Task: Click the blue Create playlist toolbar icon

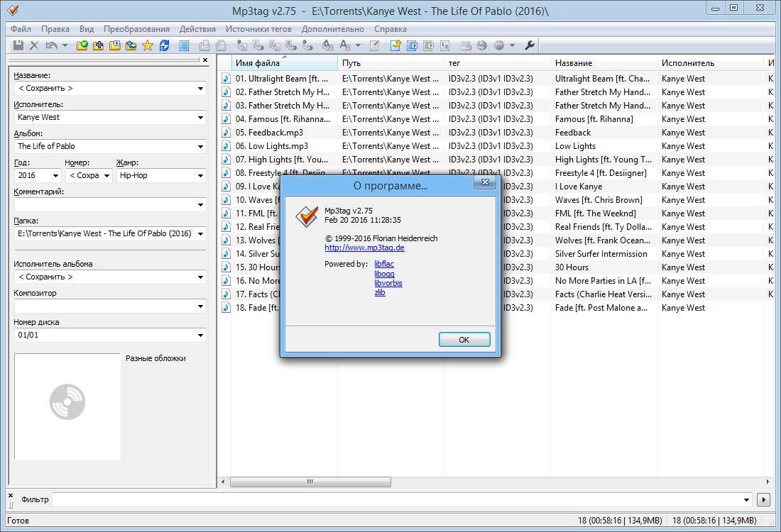Action: click(412, 46)
